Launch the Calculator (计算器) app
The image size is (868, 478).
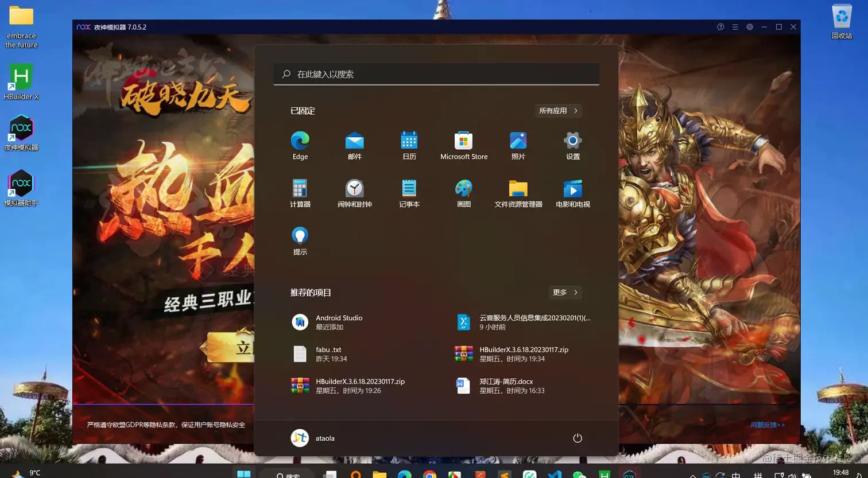coord(300,193)
